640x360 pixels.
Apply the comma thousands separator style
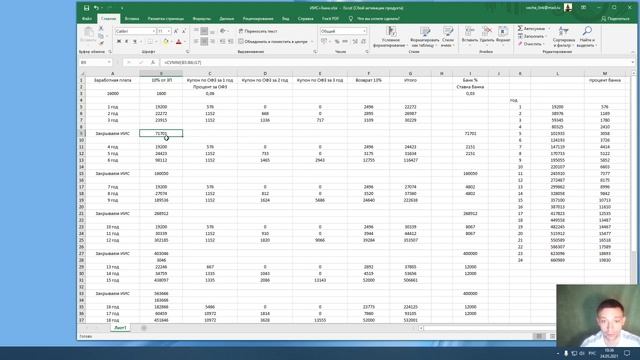[x=345, y=41]
